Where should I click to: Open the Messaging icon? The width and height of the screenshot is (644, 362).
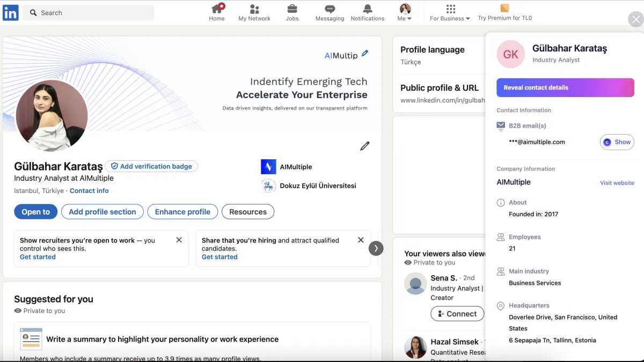[330, 9]
